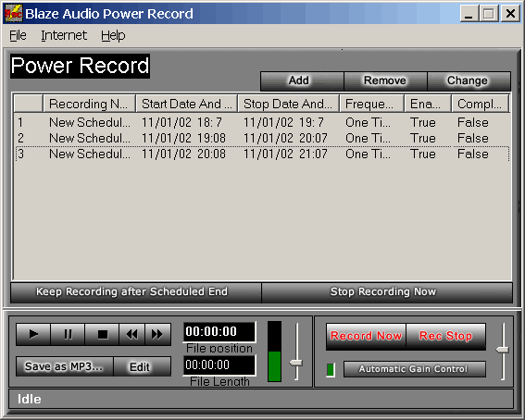This screenshot has width=525, height=420.
Task: Click the playback volume slider handle
Action: pos(296,363)
